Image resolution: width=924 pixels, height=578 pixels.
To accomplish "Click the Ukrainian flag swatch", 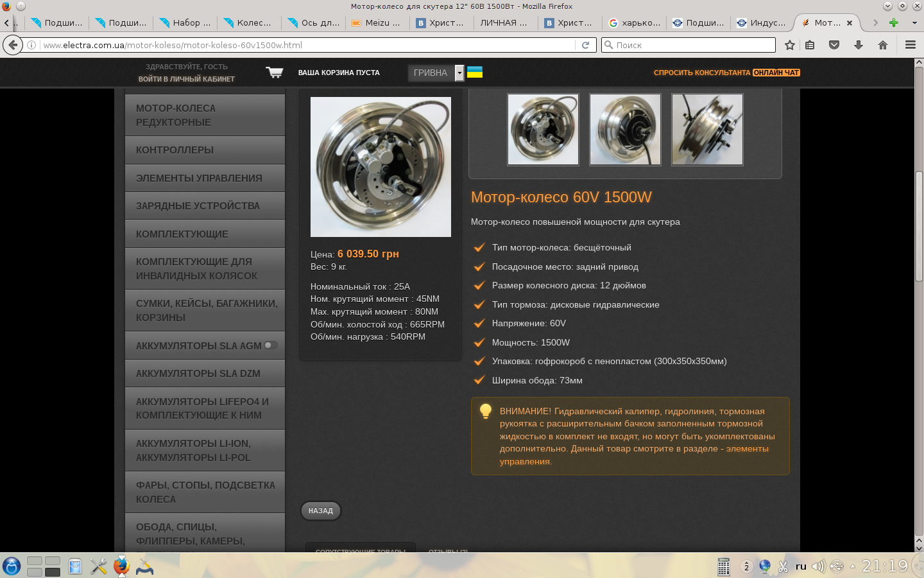I will pyautogui.click(x=475, y=73).
